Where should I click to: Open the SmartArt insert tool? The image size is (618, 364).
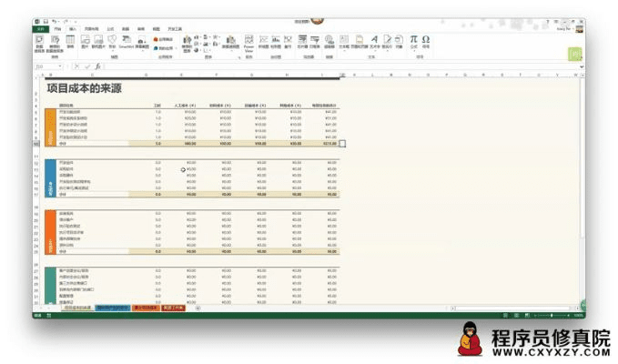click(x=126, y=40)
